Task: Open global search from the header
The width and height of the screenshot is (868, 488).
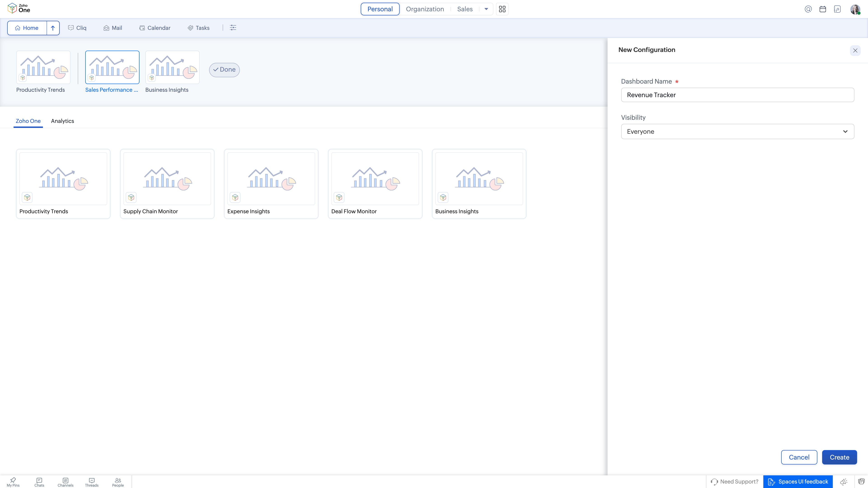Action: (x=808, y=9)
